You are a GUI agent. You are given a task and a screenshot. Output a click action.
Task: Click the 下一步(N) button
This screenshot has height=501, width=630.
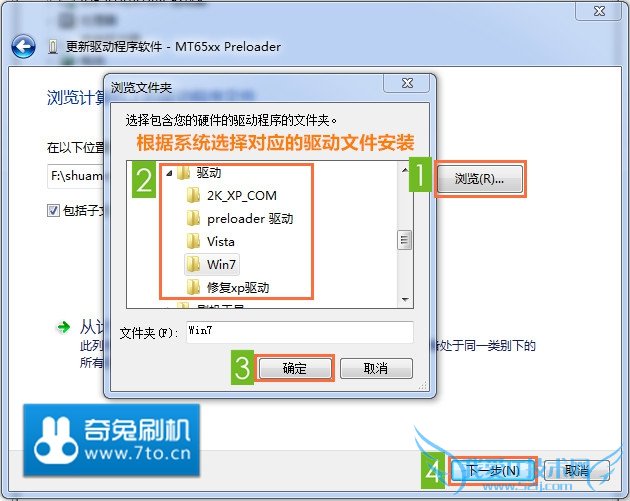[x=492, y=470]
